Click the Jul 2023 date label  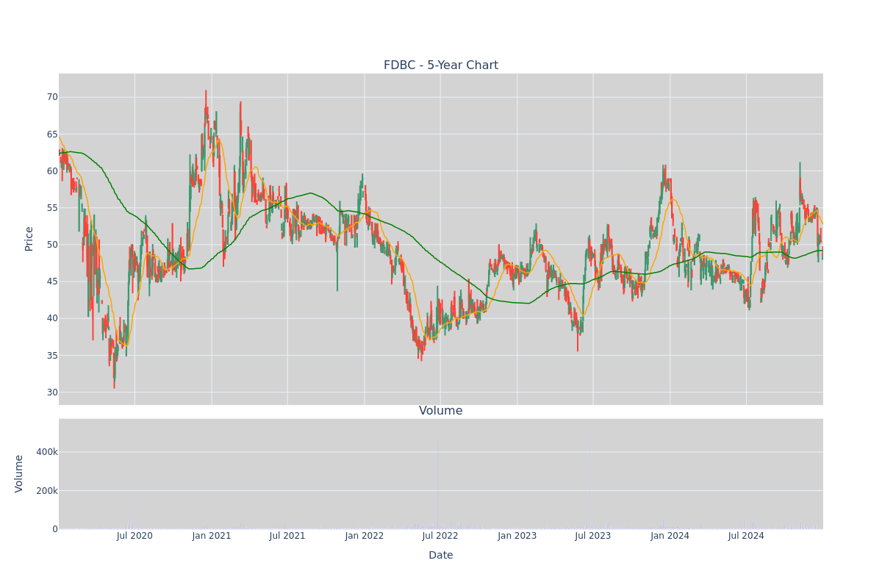593,536
